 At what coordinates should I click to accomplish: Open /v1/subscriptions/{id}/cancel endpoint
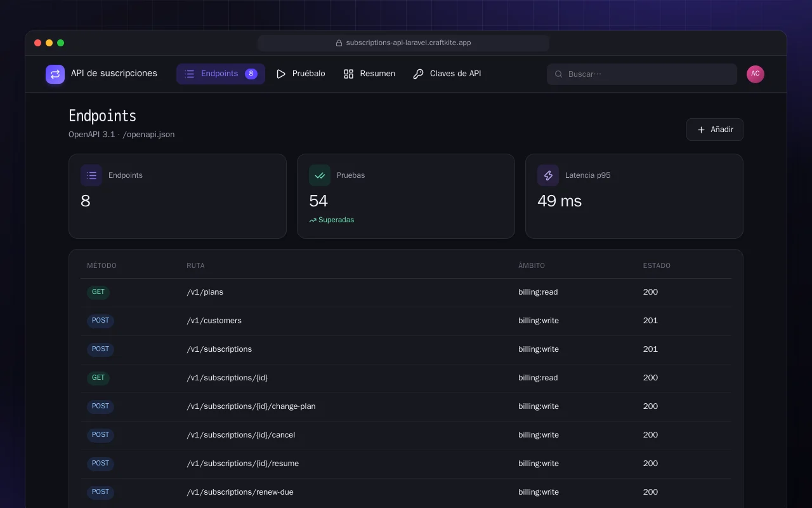click(x=406, y=436)
